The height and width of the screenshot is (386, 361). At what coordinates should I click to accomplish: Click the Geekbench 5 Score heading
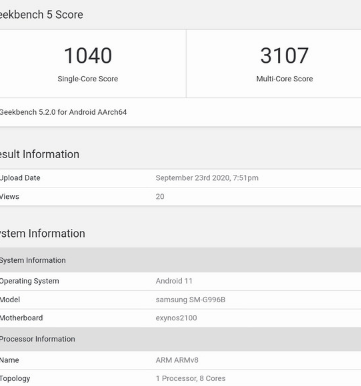(x=41, y=15)
